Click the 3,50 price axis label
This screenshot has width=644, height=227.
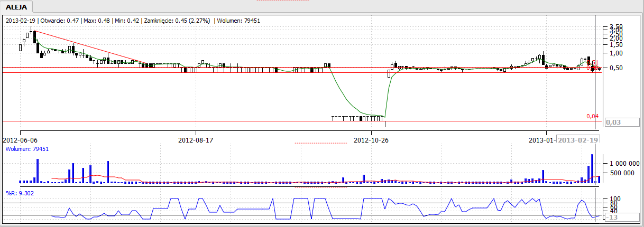click(x=616, y=26)
